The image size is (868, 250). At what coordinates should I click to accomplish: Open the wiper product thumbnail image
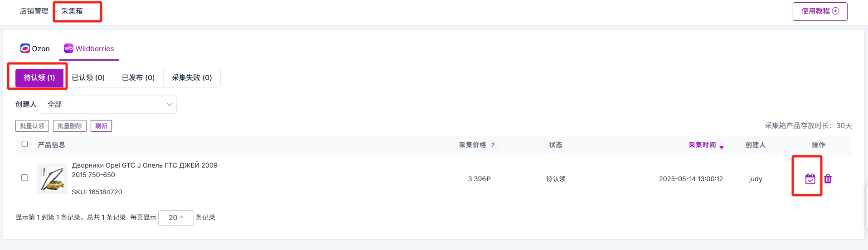52,179
